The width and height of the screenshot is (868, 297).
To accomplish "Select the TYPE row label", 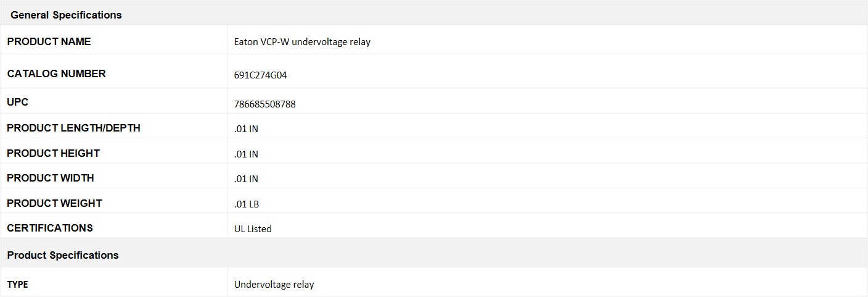I will pyautogui.click(x=17, y=285).
